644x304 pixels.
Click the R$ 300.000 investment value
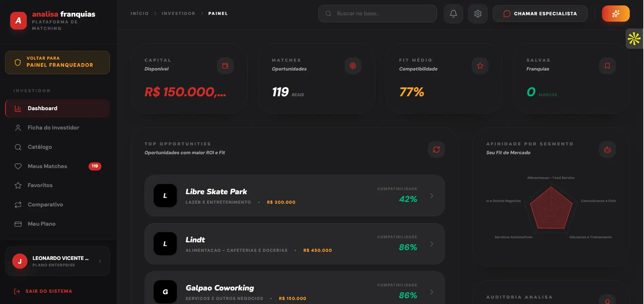[x=281, y=202]
